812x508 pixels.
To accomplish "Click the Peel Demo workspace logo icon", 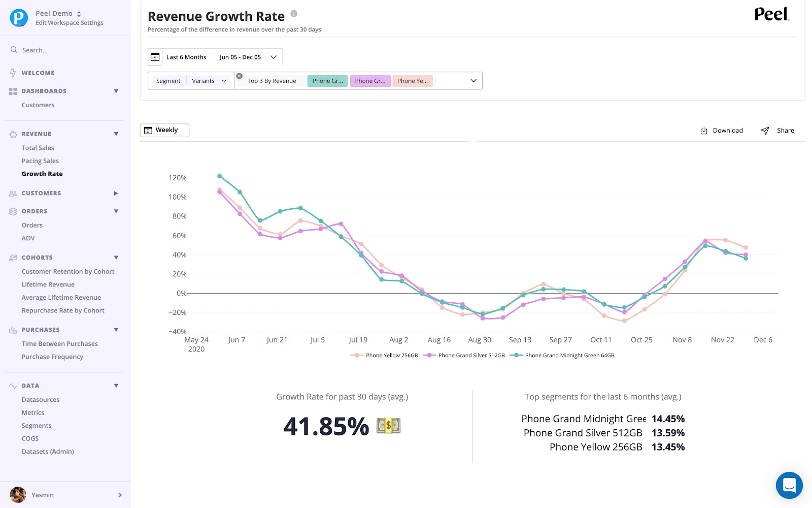I will (19, 18).
